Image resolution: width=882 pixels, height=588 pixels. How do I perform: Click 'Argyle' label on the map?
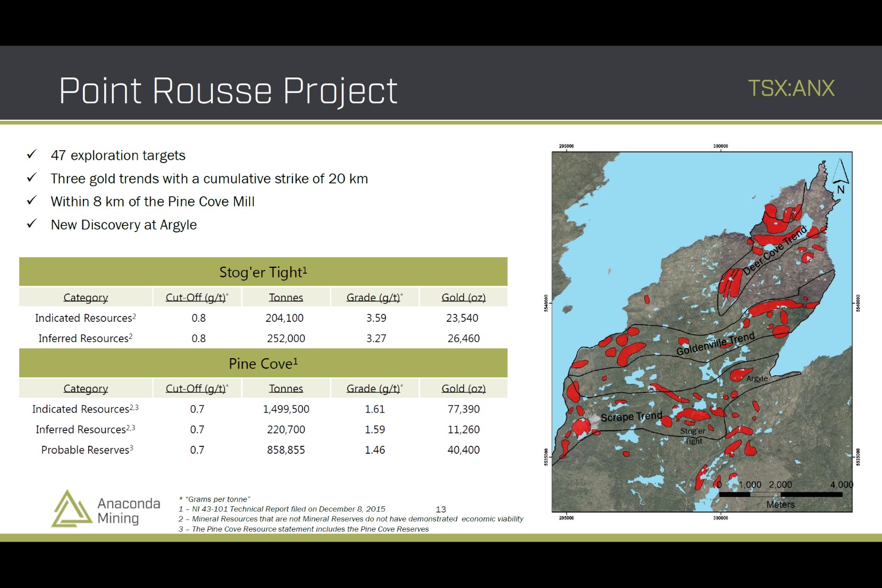pos(757,378)
